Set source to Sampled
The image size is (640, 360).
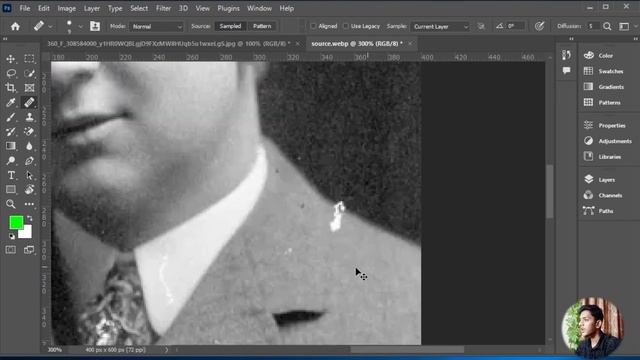coord(230,26)
